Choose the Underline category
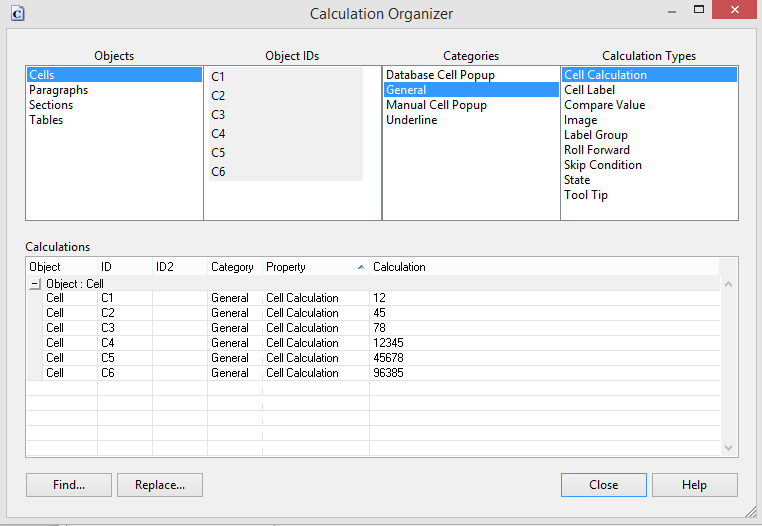This screenshot has height=526, width=762. click(x=411, y=120)
